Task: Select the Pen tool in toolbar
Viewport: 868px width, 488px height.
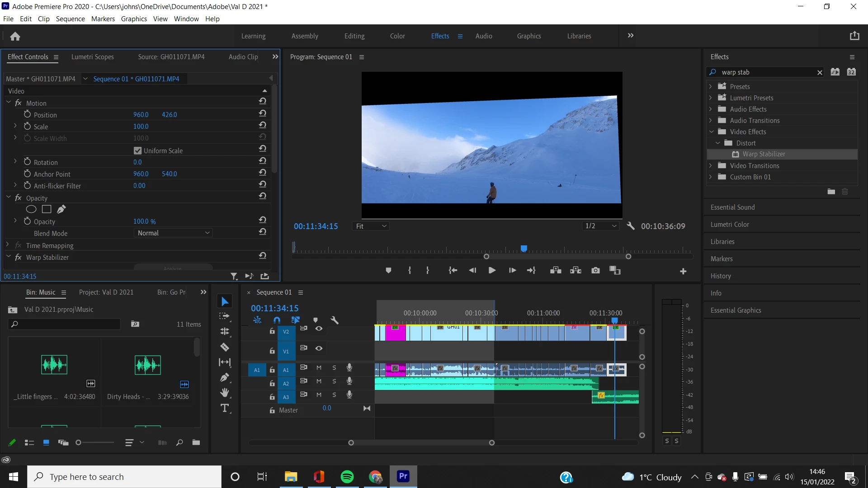Action: 225,377
